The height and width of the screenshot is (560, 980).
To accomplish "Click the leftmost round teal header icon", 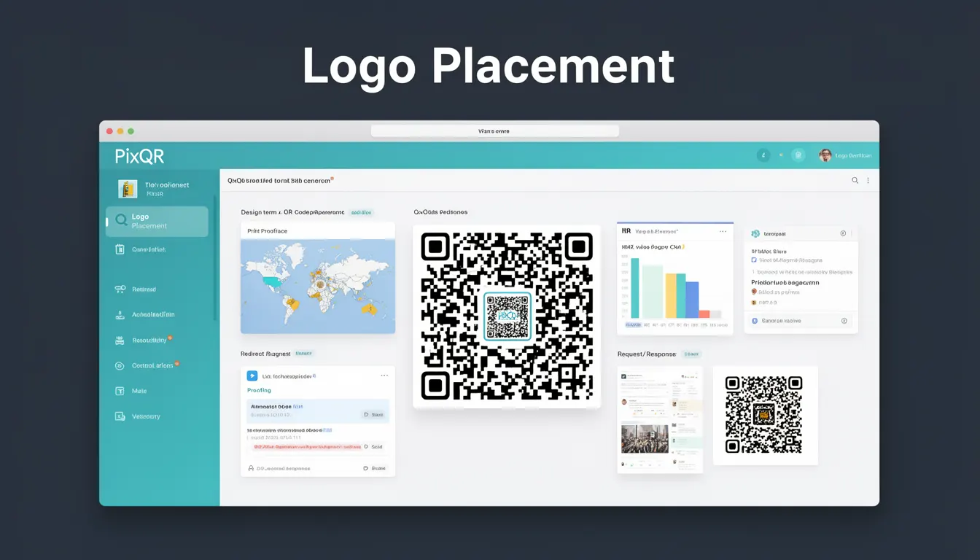I will (763, 155).
